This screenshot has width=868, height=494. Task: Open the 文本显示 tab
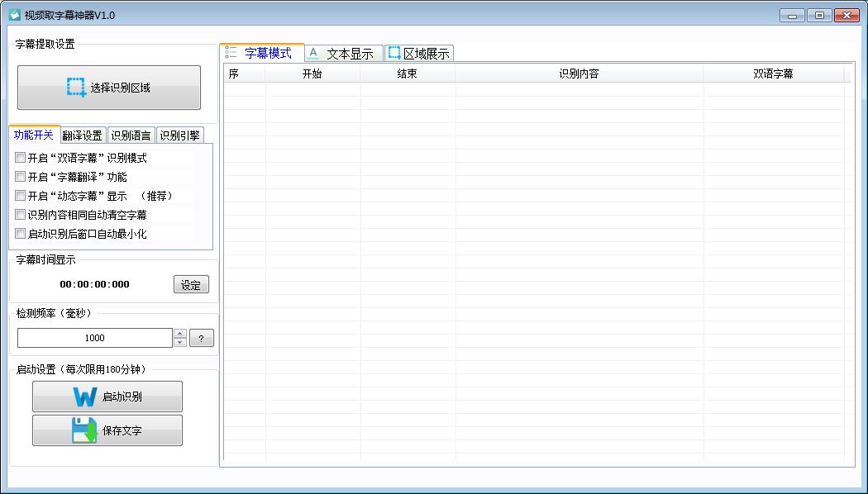[344, 54]
